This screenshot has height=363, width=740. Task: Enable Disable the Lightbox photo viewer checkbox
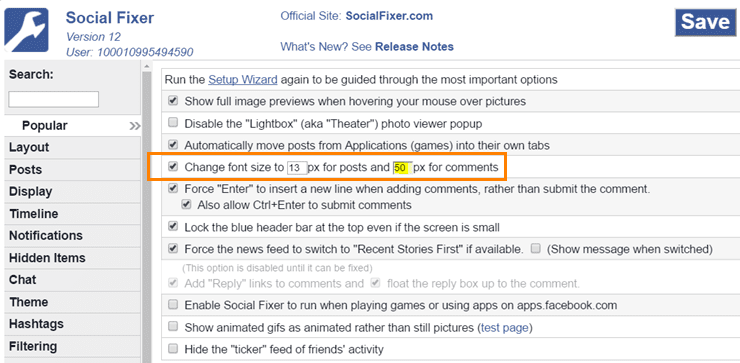(x=173, y=123)
